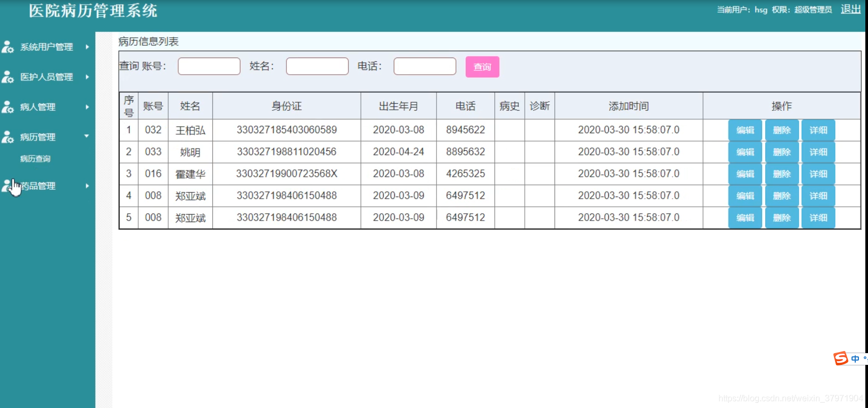Image resolution: width=868 pixels, height=408 pixels.
Task: Click the 药品管理 sidebar user icon
Action: [x=7, y=186]
